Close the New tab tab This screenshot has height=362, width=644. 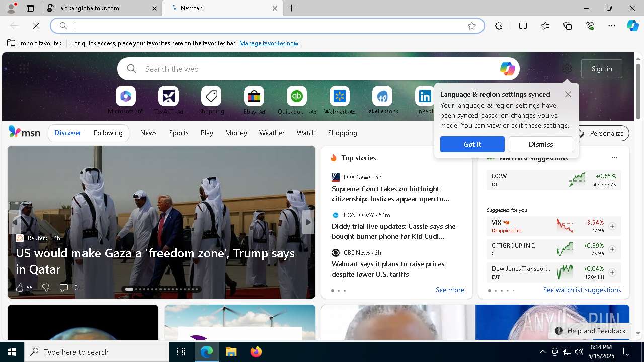coord(275,8)
